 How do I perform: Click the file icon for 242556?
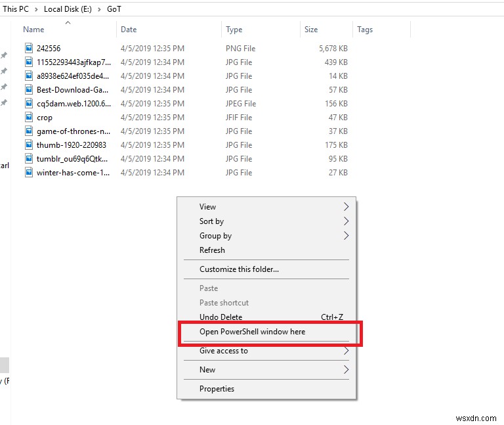click(x=29, y=48)
